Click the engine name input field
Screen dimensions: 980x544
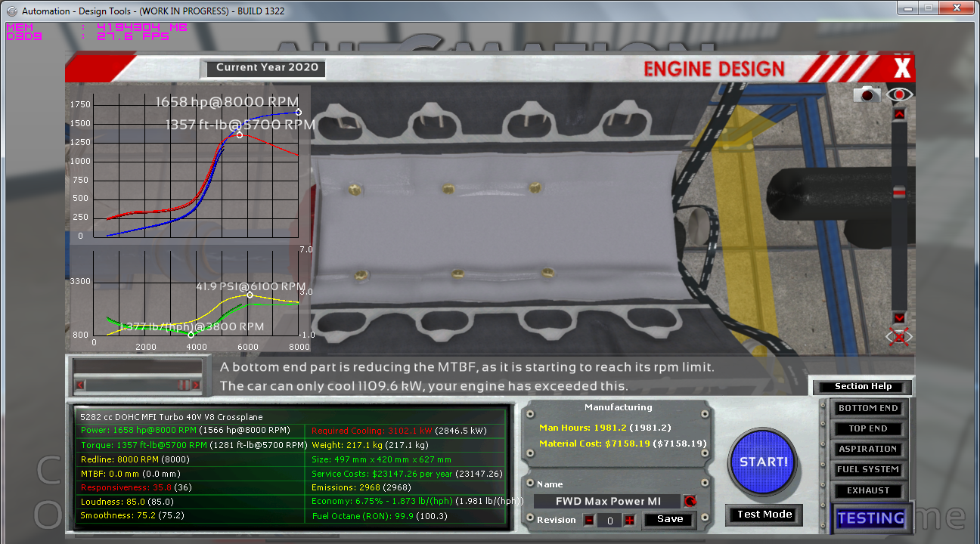point(606,501)
